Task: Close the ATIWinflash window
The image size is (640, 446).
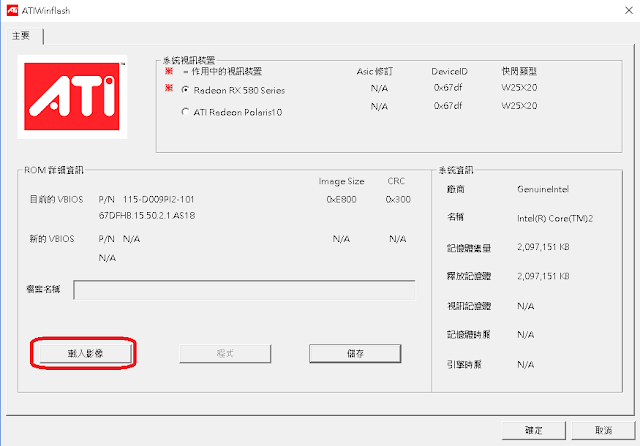Action: (x=629, y=10)
